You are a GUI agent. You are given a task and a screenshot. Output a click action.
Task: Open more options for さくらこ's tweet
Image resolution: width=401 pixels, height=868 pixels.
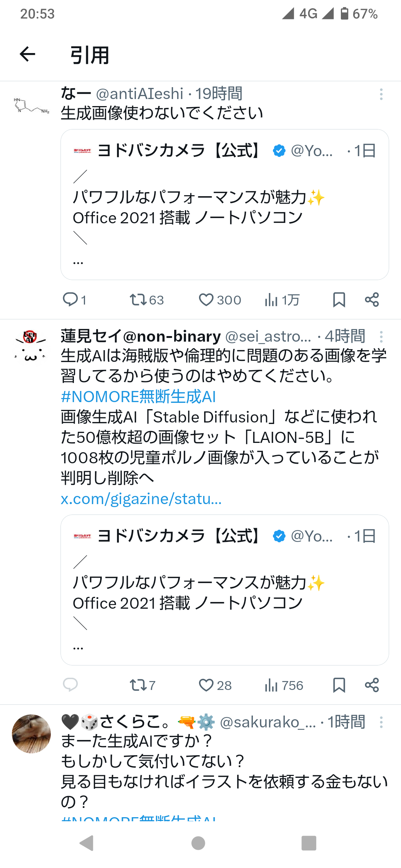[381, 722]
